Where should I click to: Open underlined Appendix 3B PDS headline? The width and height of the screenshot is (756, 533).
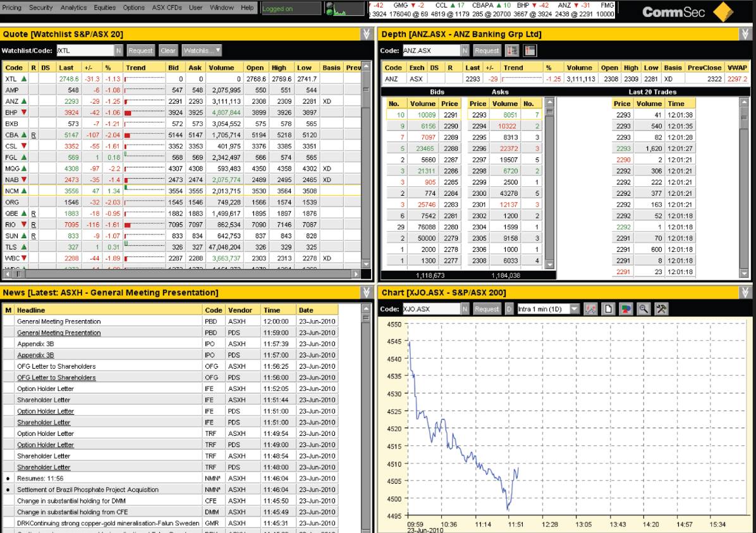point(35,356)
